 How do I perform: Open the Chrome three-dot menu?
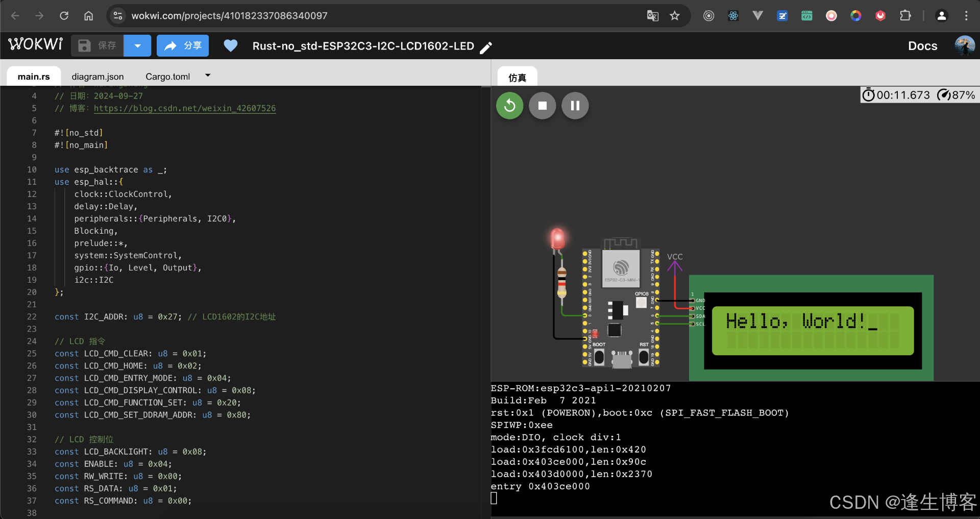click(966, 16)
